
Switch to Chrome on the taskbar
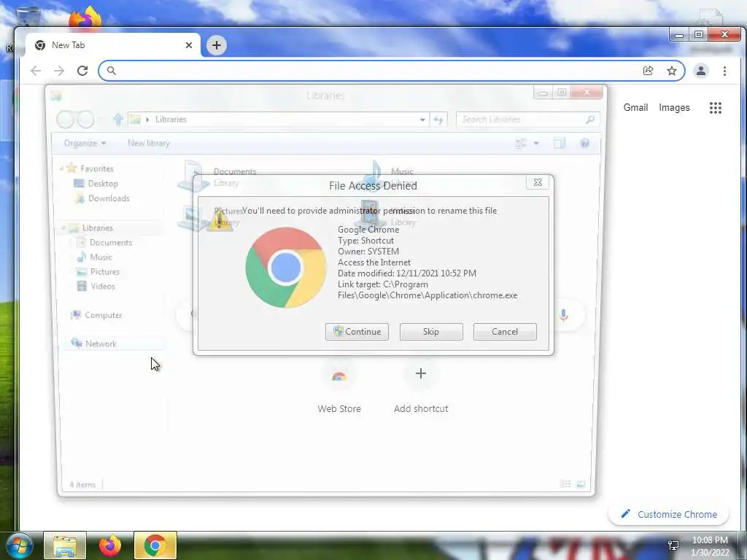(x=155, y=545)
